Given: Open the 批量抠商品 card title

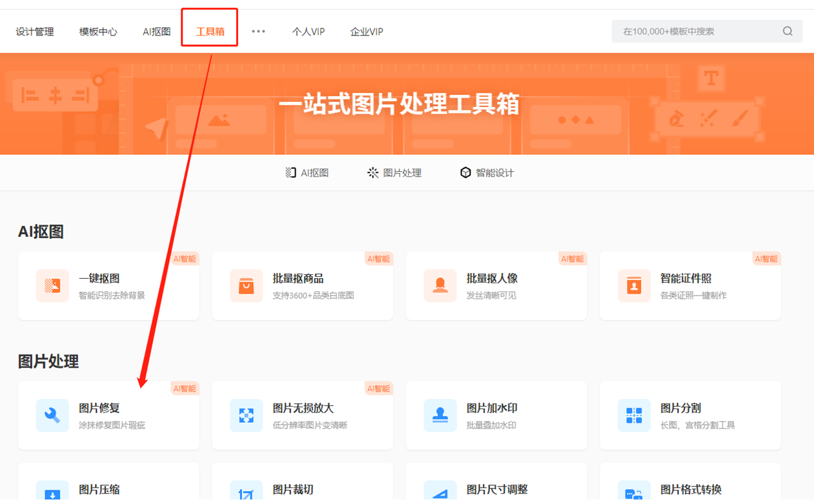Looking at the screenshot, I should (298, 279).
